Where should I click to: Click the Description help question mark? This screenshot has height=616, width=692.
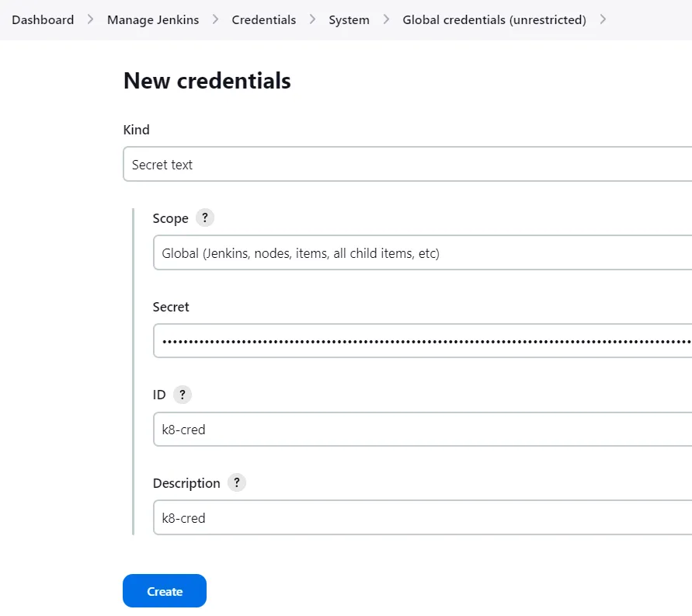tap(236, 482)
